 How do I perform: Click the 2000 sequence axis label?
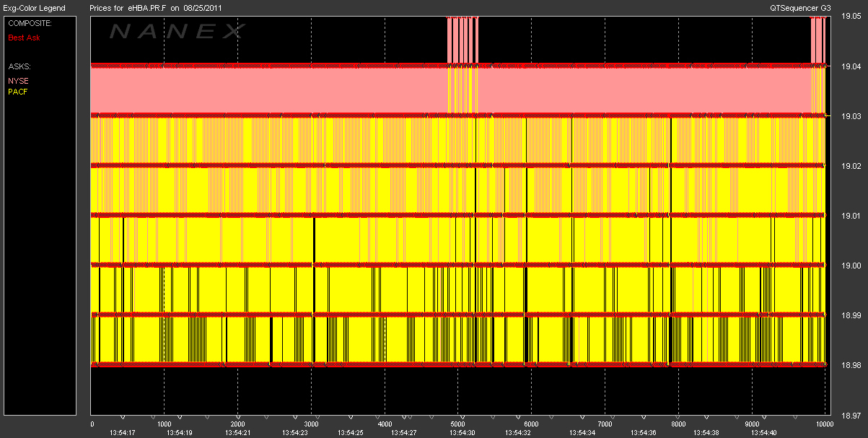coord(238,424)
